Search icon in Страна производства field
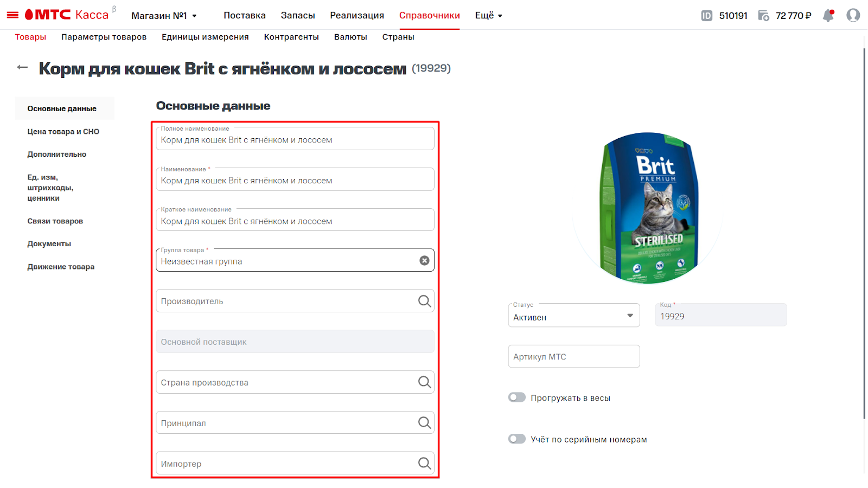Image resolution: width=868 pixels, height=488 pixels. point(424,382)
